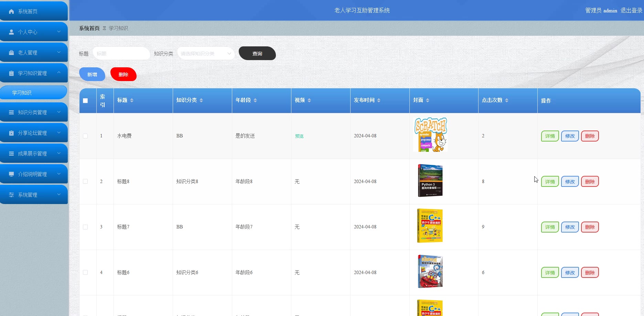This screenshot has height=316, width=644.
Task: Select the 学习知识 submenu item
Action: pos(33,93)
